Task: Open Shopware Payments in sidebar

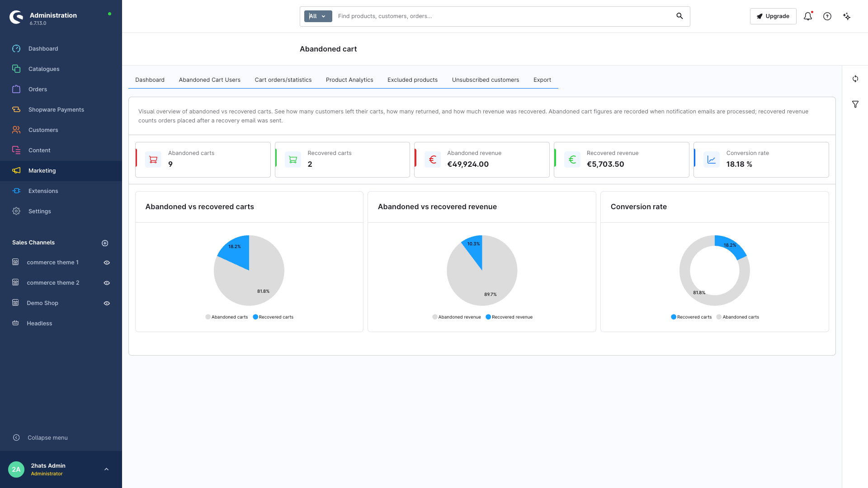Action: pos(61,110)
